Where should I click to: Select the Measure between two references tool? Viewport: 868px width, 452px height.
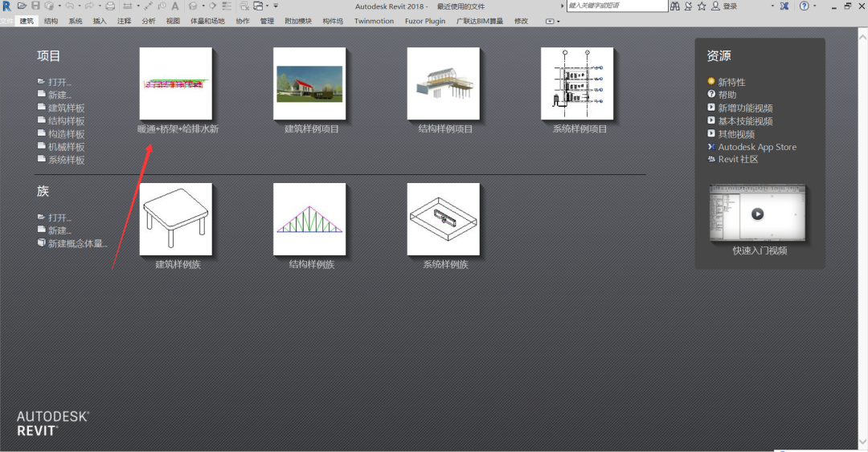[127, 6]
